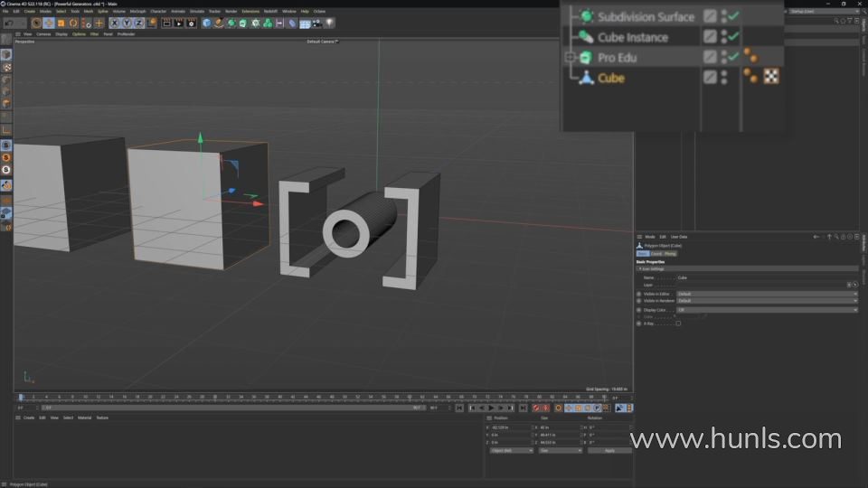Open the Display Color dropdown
Image resolution: width=868 pixels, height=488 pixels.
pyautogui.click(x=767, y=309)
